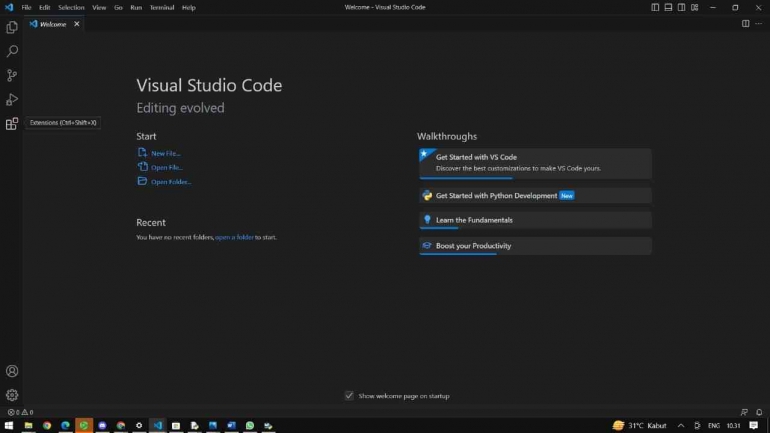Close the Welcome tab
This screenshot has width=770, height=433.
(77, 24)
